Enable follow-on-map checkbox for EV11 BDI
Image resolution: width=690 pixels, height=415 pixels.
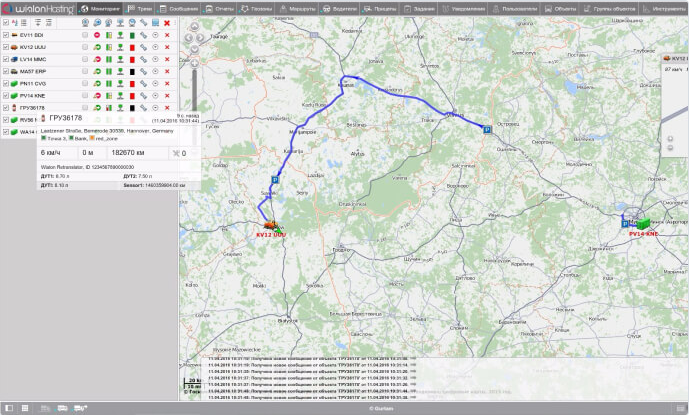[x=85, y=35]
